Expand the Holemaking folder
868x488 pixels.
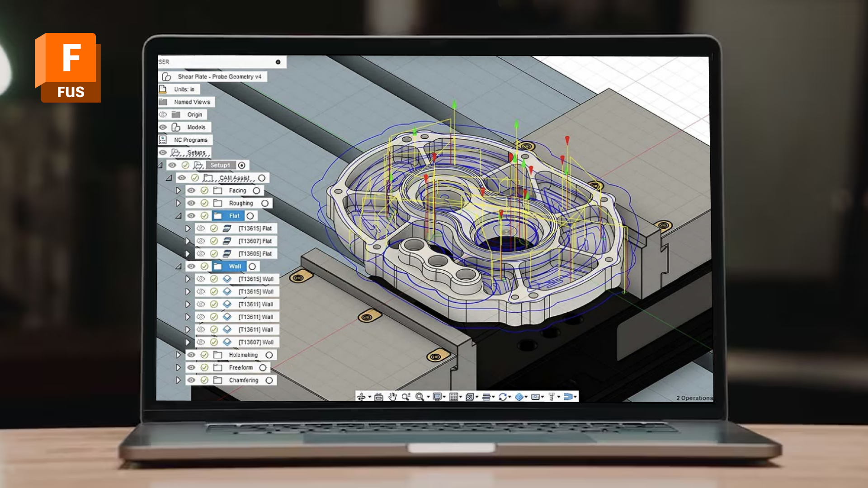coord(178,355)
